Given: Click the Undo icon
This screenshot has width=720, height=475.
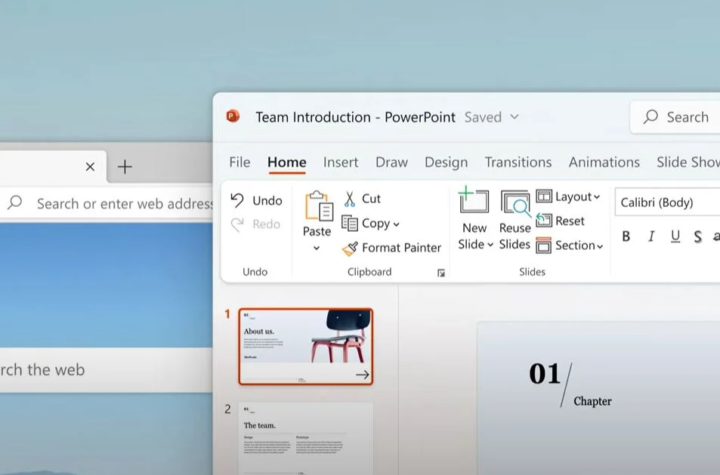Looking at the screenshot, I should point(237,200).
